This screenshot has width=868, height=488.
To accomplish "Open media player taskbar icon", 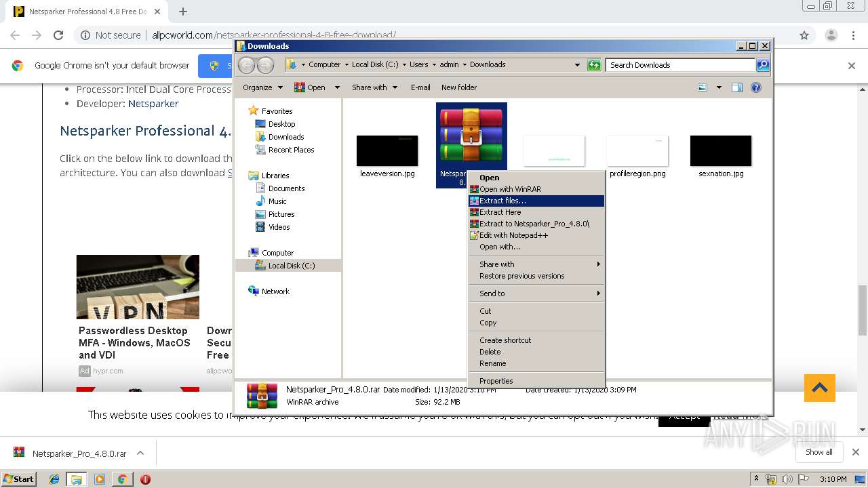I will click(x=100, y=479).
